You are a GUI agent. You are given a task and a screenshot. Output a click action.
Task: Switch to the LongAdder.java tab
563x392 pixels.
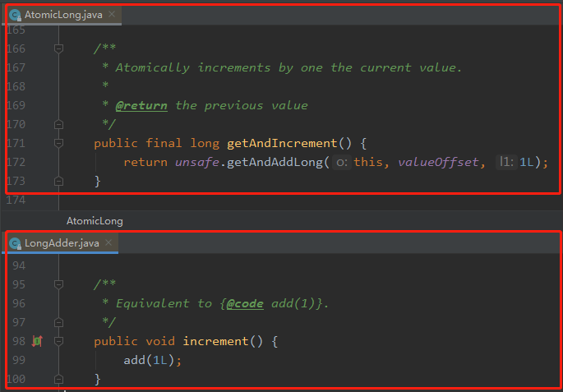click(62, 243)
